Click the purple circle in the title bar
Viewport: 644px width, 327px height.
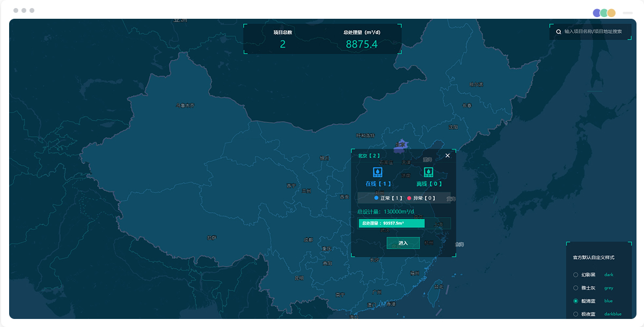click(597, 13)
